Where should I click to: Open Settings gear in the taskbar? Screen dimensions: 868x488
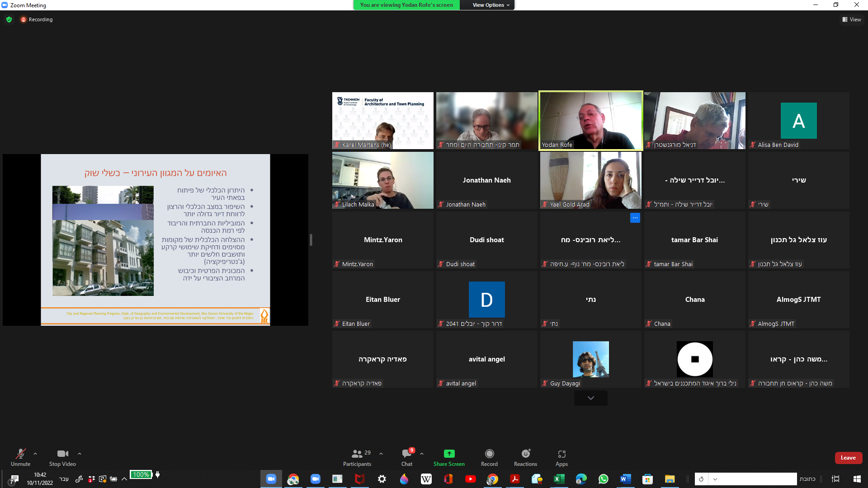tap(382, 479)
